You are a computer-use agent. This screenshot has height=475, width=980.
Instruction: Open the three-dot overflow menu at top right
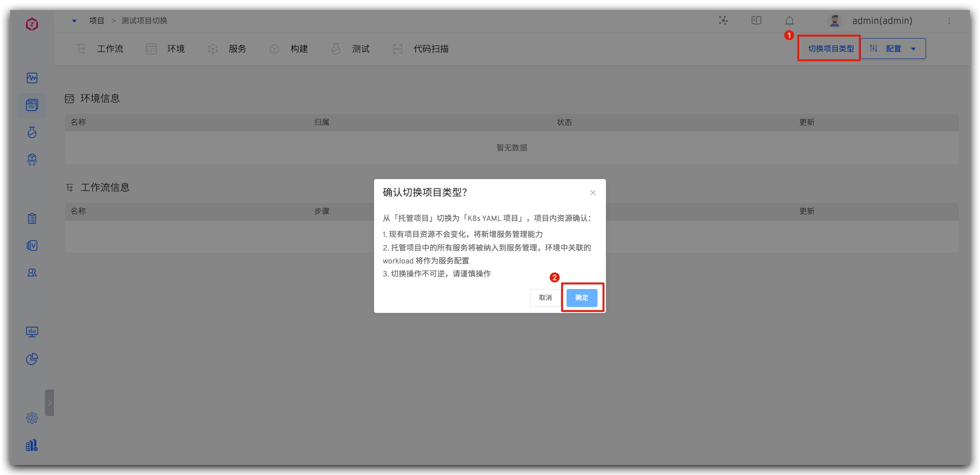(x=949, y=20)
